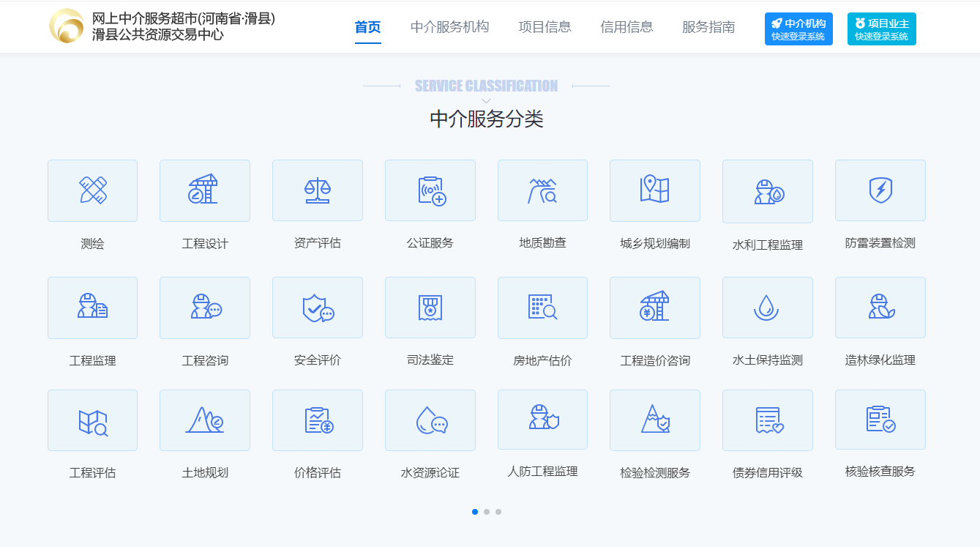980x547 pixels.
Task: Open the 地质勘查 category icon
Action: point(542,190)
